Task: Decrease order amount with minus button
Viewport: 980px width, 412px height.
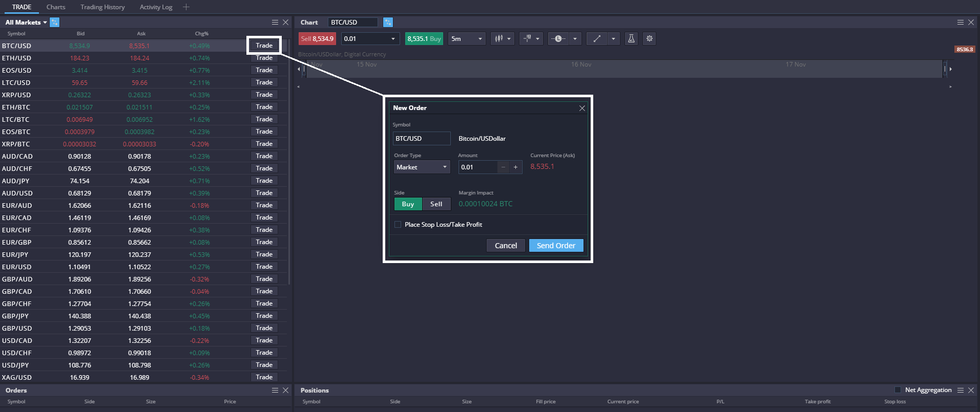Action: (503, 167)
